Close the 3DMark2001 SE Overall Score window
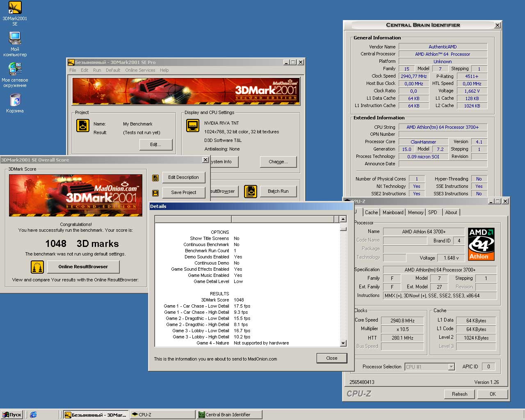This screenshot has height=420, width=525. tap(205, 160)
